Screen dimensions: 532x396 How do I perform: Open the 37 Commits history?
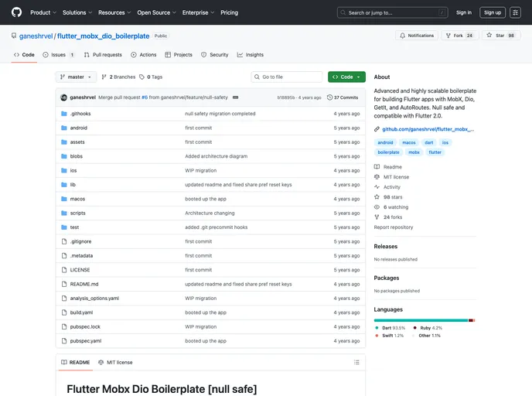pos(343,97)
